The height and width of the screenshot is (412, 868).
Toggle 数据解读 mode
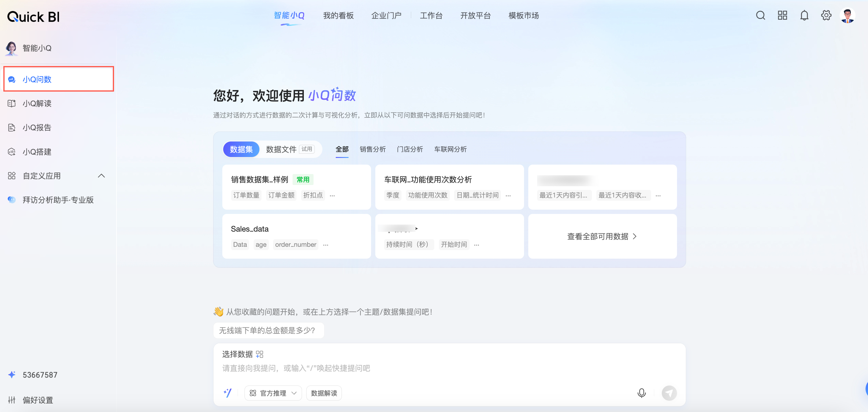[324, 393]
